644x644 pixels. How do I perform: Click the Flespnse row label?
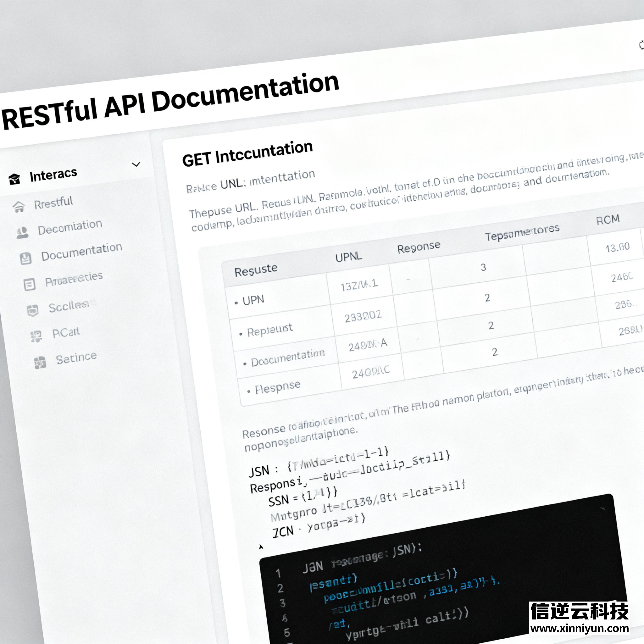pyautogui.click(x=277, y=387)
